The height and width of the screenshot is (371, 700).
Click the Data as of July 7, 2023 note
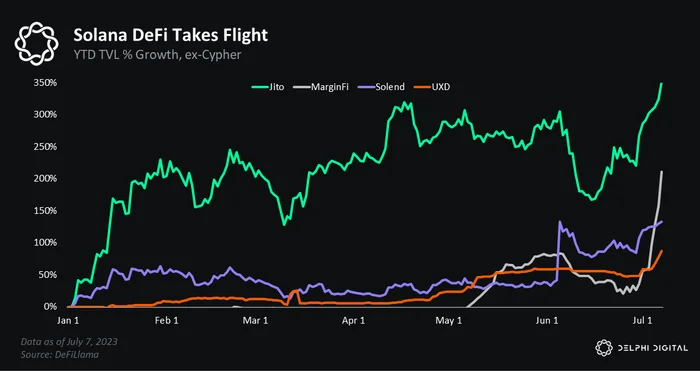click(69, 342)
